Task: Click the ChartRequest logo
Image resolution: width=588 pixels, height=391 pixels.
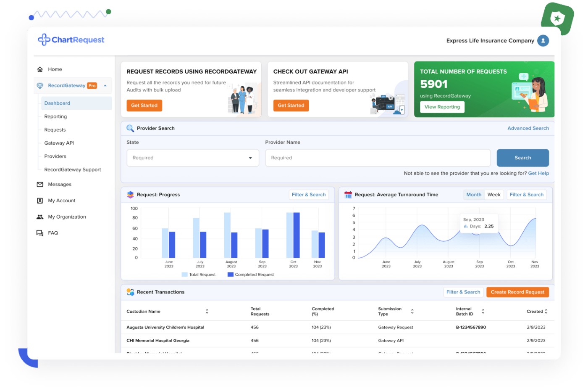Action: pos(71,40)
